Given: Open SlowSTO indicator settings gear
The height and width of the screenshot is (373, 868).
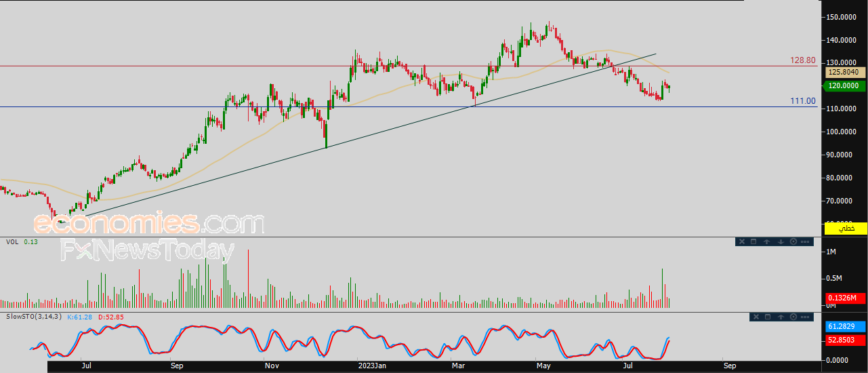Looking at the screenshot, I should 793,317.
